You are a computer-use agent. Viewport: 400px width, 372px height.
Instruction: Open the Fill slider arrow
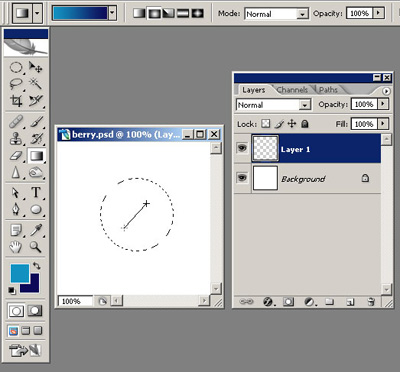[x=383, y=124]
